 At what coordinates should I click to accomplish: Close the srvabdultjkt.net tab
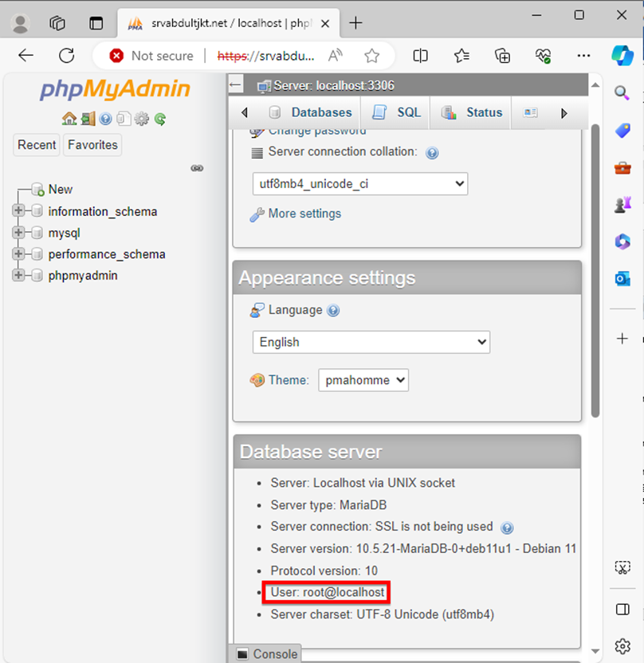[x=324, y=24]
